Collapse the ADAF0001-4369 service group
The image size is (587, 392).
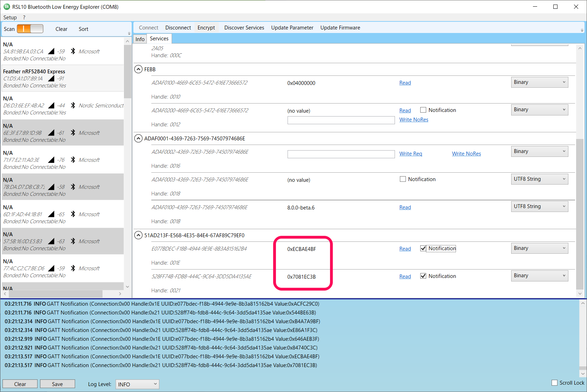point(138,139)
